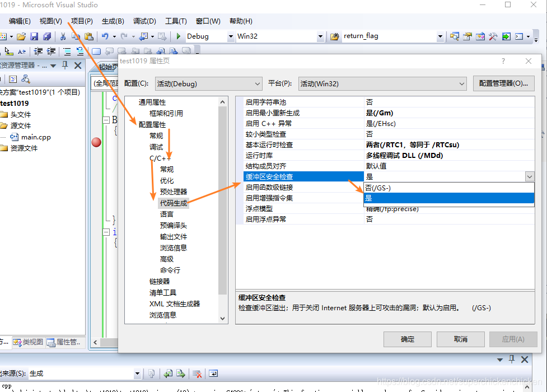Start debugging with the green play arrow
Image resolution: width=547 pixels, height=392 pixels.
(178, 36)
